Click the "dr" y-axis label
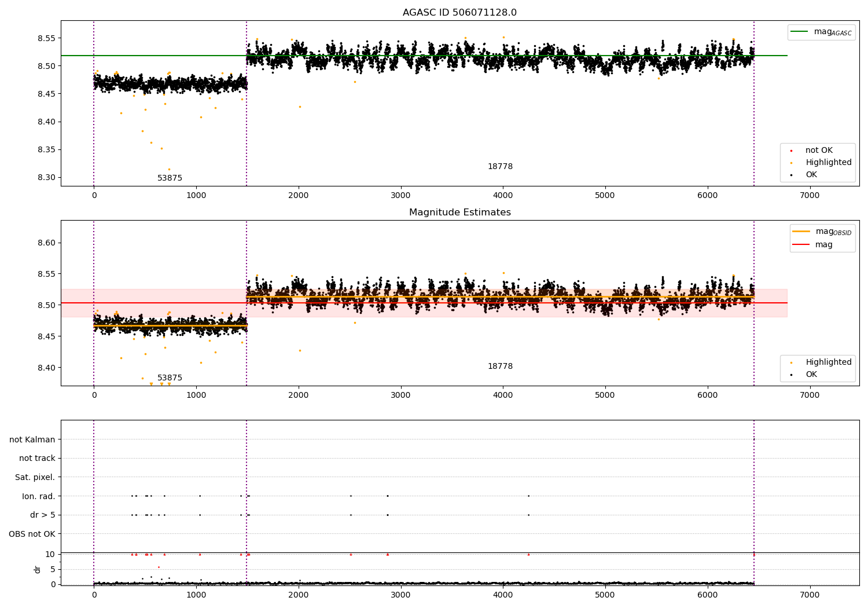This screenshot has width=868, height=608. tap(38, 569)
